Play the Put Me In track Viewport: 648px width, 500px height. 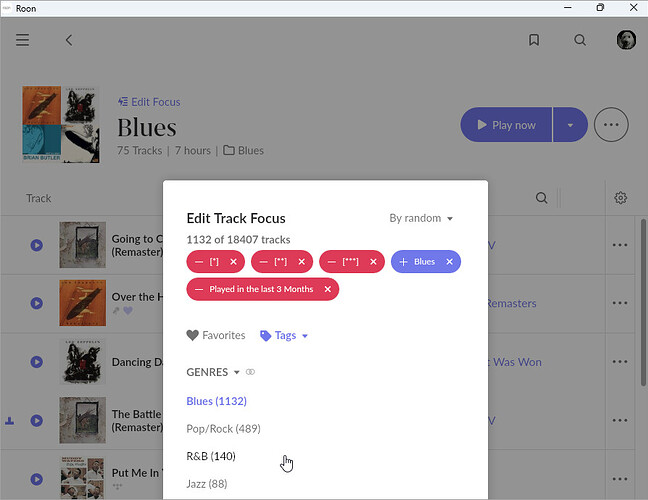point(36,479)
